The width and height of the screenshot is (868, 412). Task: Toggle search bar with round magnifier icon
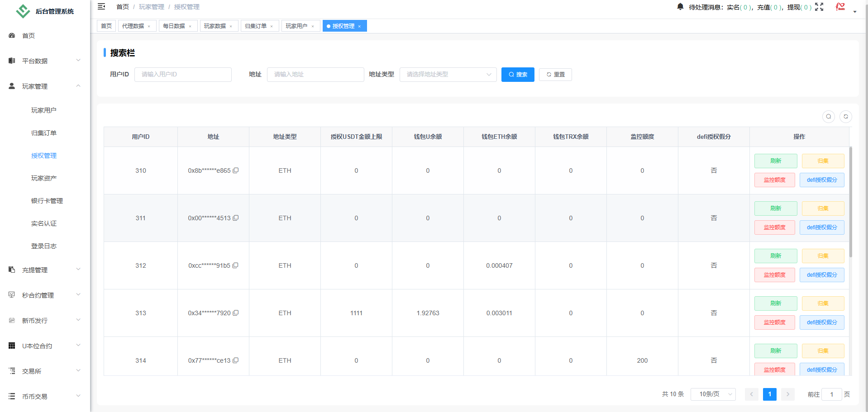(x=829, y=117)
